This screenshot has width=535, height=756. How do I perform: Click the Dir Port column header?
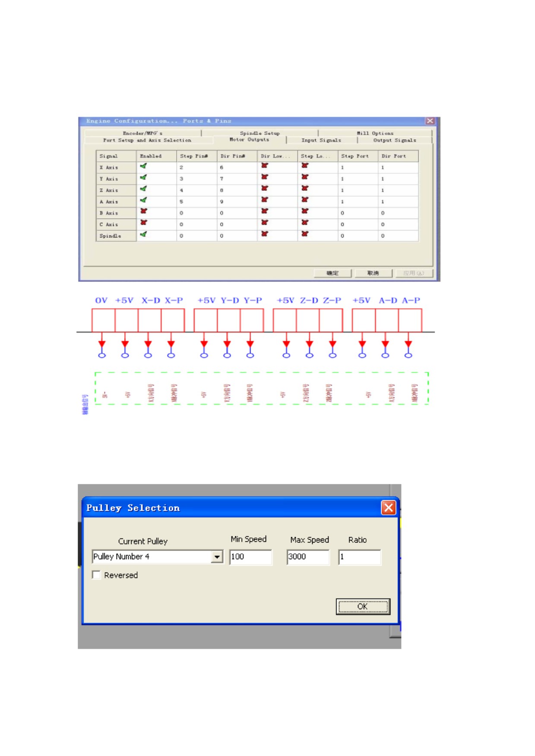click(x=398, y=156)
